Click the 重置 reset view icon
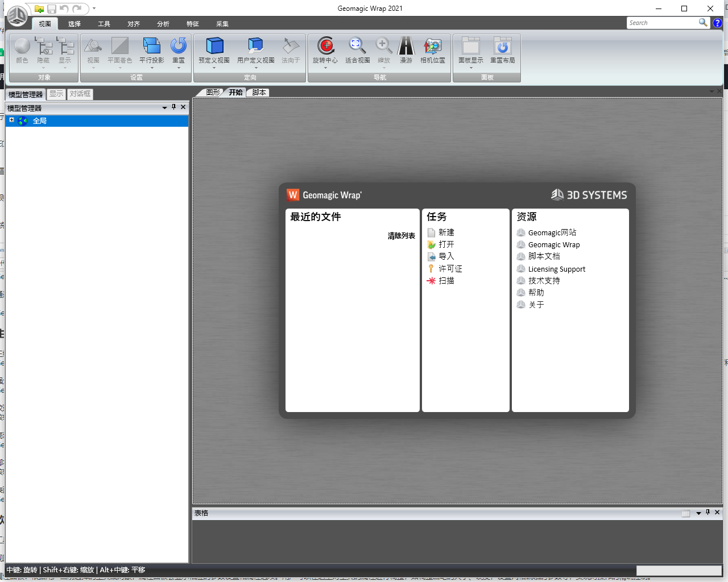728x582 pixels. coord(179,46)
